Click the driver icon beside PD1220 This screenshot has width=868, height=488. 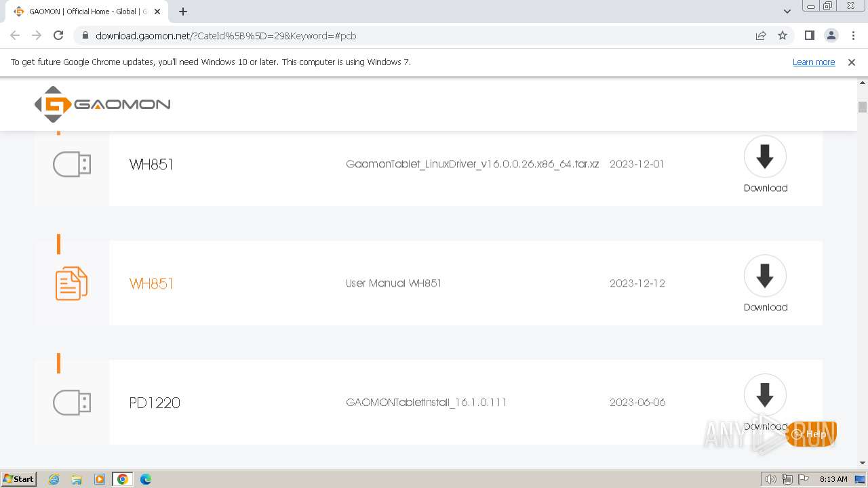pos(72,403)
